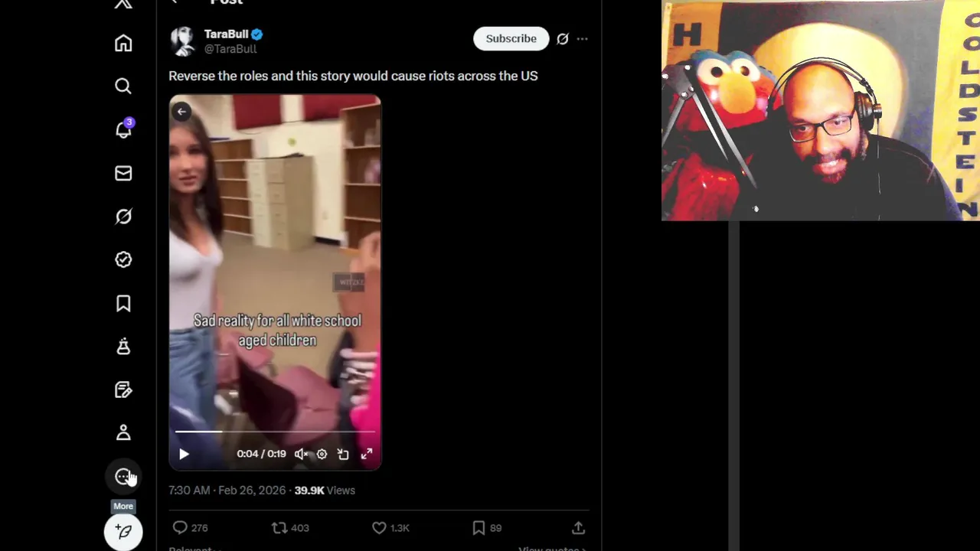Click the Subscribe button
980x551 pixels.
coord(511,39)
